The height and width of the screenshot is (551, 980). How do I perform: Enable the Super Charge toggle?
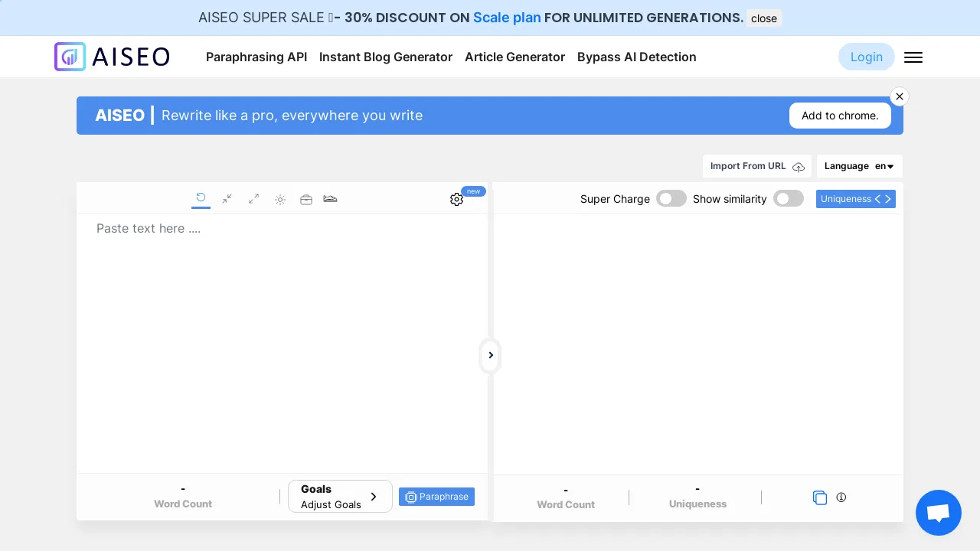pos(671,198)
